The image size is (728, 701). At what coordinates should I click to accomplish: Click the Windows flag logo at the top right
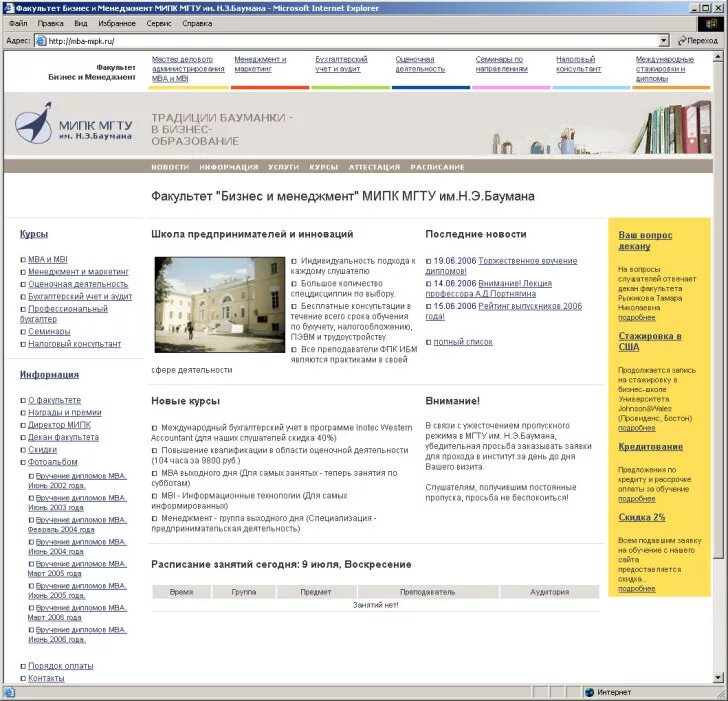tap(710, 24)
